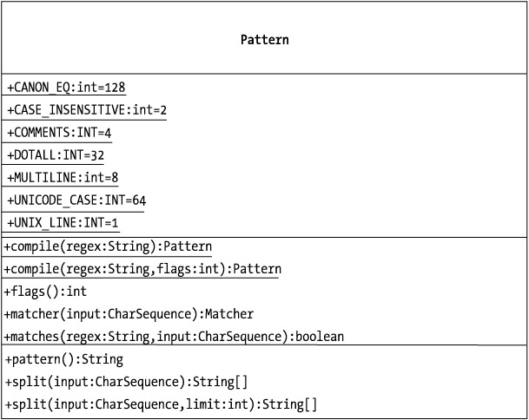Select the UNICODE_CASE:INT=64 field
Image resolution: width=529 pixels, height=420 pixels.
pos(76,200)
